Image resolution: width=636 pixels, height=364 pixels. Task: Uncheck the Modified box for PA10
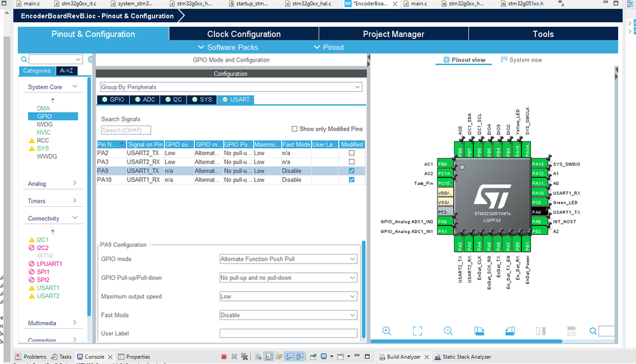coord(351,179)
